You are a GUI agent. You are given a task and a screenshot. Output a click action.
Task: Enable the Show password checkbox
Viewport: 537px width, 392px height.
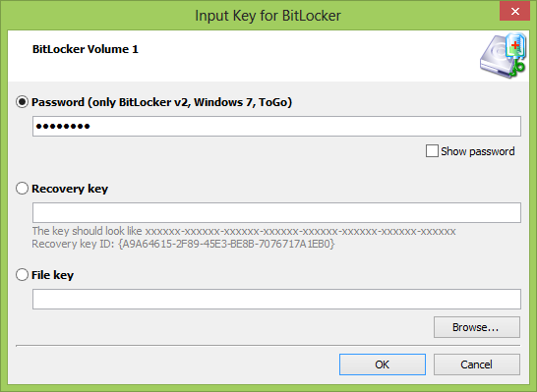coord(432,151)
